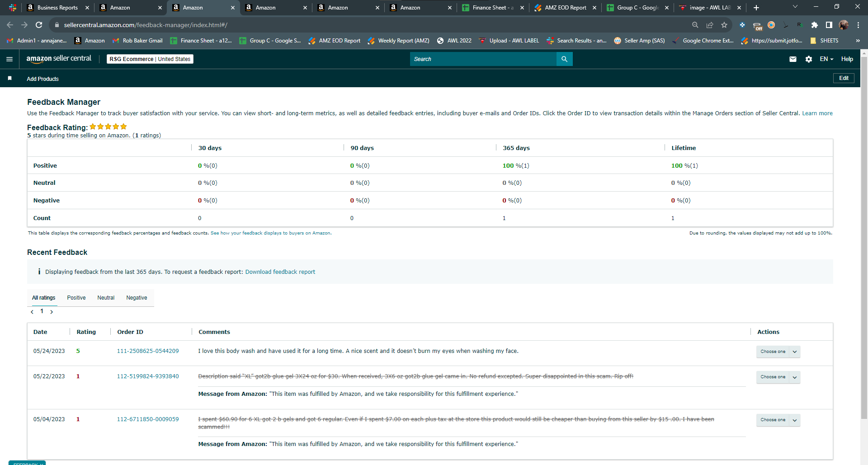The height and width of the screenshot is (465, 868).
Task: Open the Rob Baker Gmail bookmark
Action: tap(137, 41)
